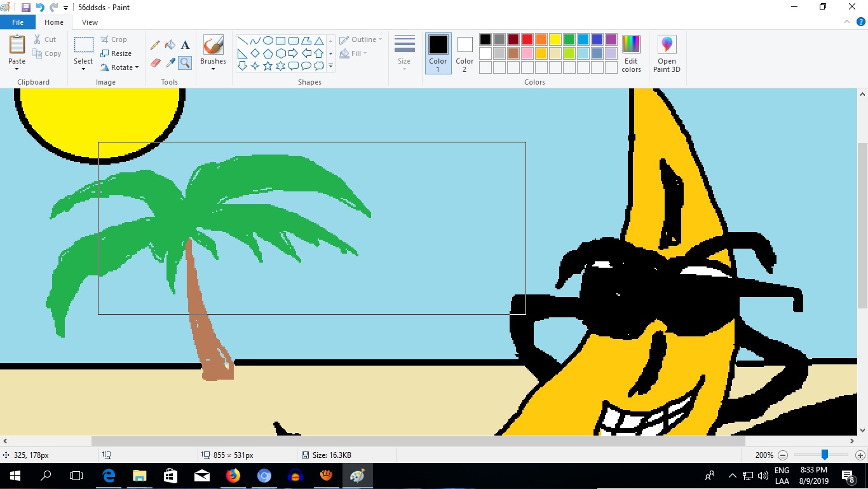The height and width of the screenshot is (489, 868).
Task: Click the Paste clipboard icon
Action: pyautogui.click(x=17, y=45)
